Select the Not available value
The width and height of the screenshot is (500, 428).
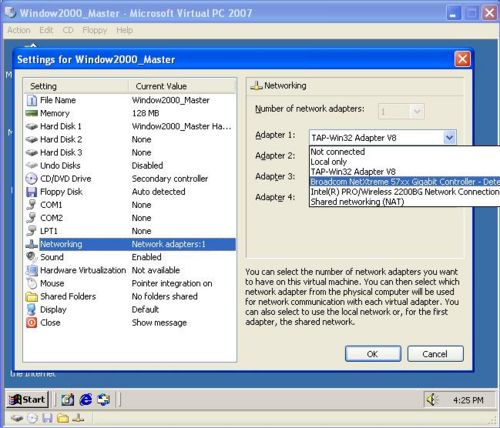click(156, 270)
